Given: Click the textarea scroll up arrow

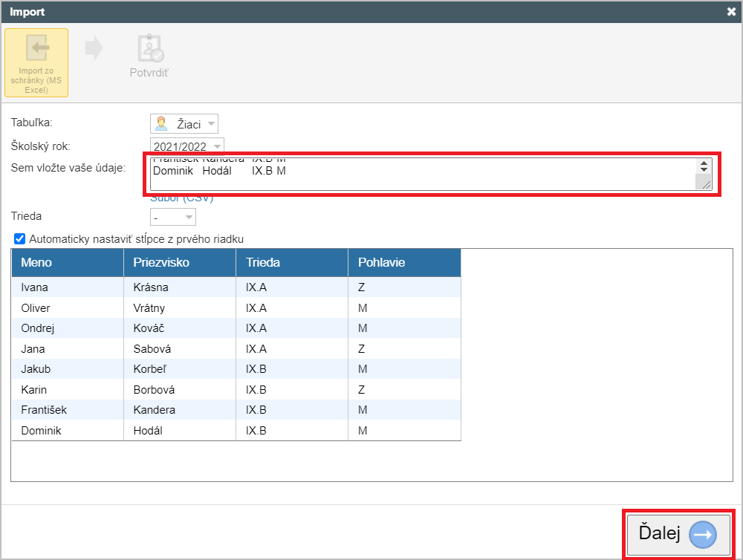Looking at the screenshot, I should coord(703,163).
